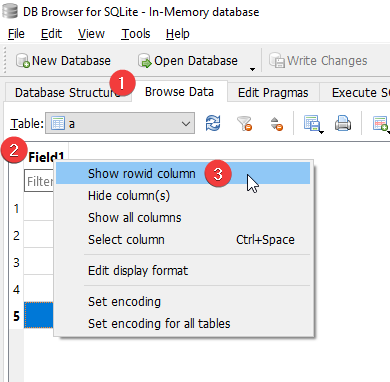Expand the arrow next to Open Database
The image size is (390, 382).
(x=252, y=69)
